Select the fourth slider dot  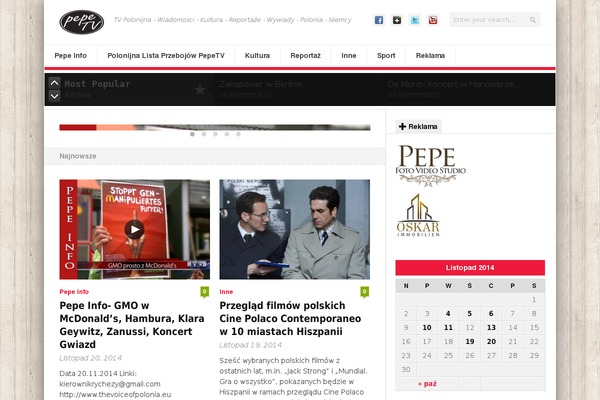click(227, 134)
